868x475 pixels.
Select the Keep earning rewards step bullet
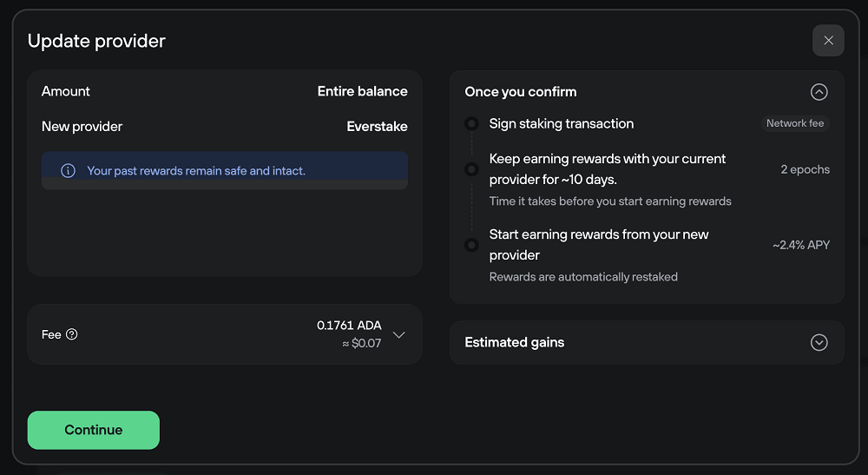coord(471,168)
